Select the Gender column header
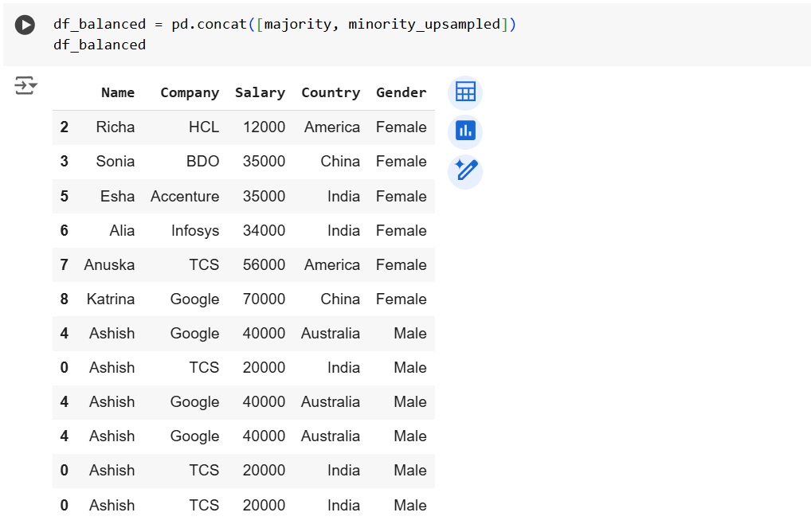This screenshot has height=532, width=811. (401, 92)
